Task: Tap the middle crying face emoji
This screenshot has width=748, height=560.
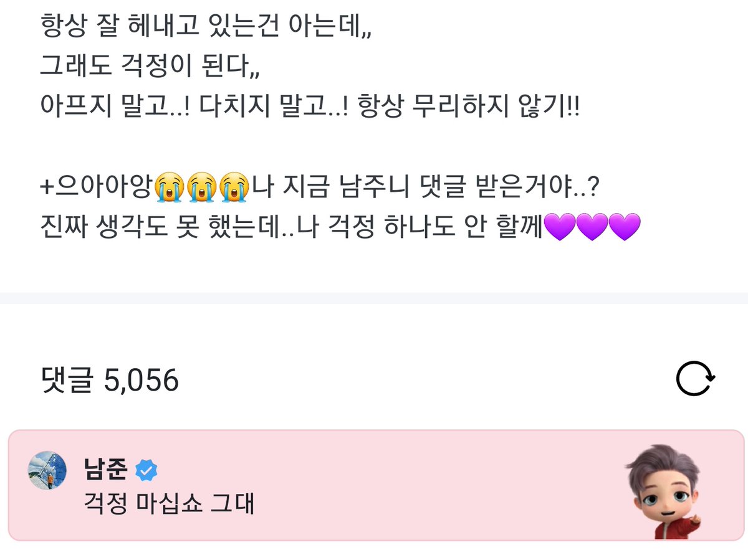Action: pyautogui.click(x=201, y=187)
